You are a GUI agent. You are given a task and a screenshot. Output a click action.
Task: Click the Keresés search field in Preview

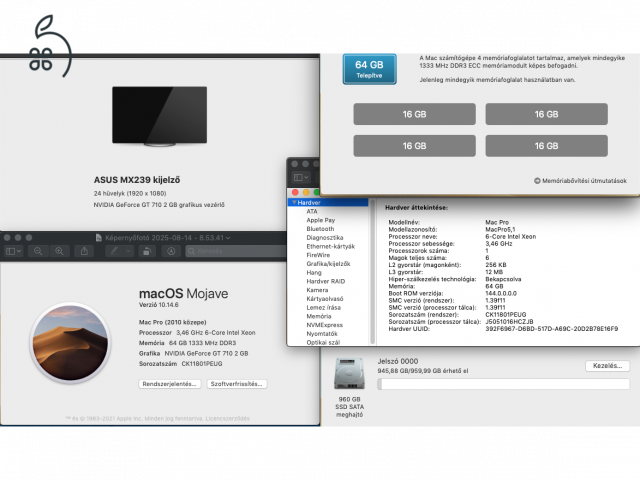236,251
